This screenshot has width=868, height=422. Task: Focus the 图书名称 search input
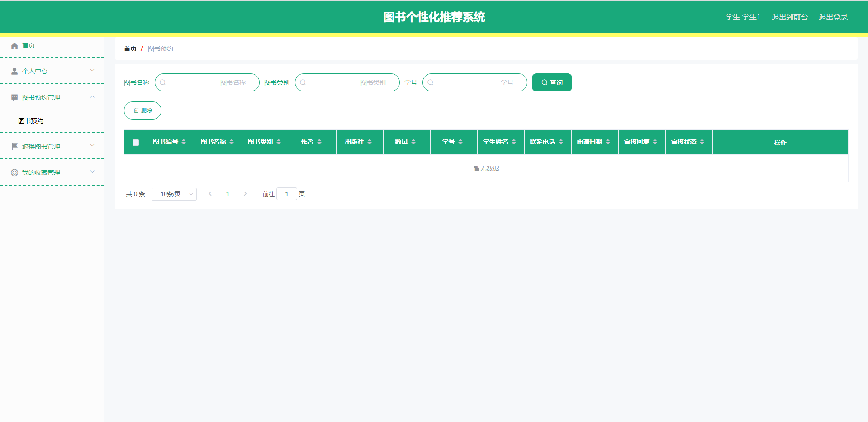click(207, 82)
